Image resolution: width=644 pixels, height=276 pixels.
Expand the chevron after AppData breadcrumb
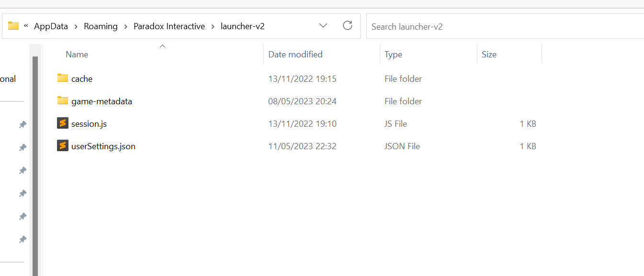coord(76,26)
